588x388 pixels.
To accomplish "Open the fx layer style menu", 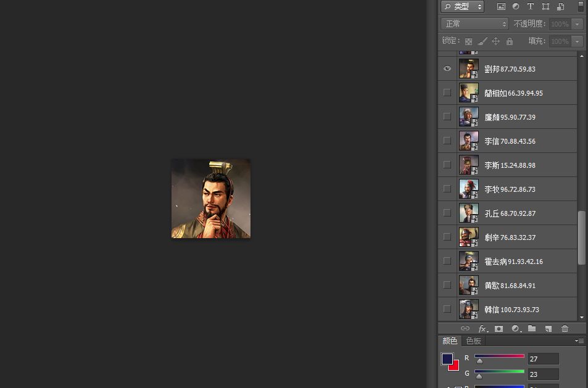I will point(483,329).
